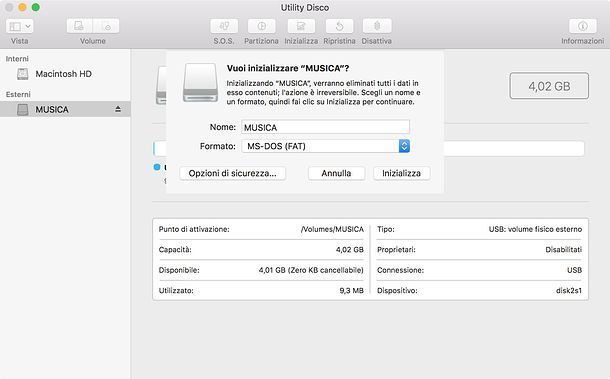Image resolution: width=610 pixels, height=379 pixels.
Task: Select the Dispositivo disk2s1 value
Action: click(569, 291)
